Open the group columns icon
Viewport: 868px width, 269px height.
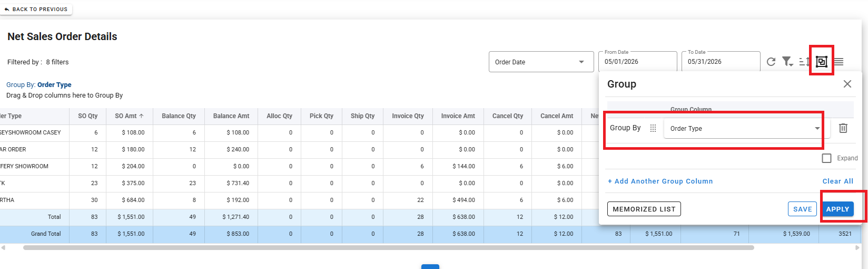(822, 62)
